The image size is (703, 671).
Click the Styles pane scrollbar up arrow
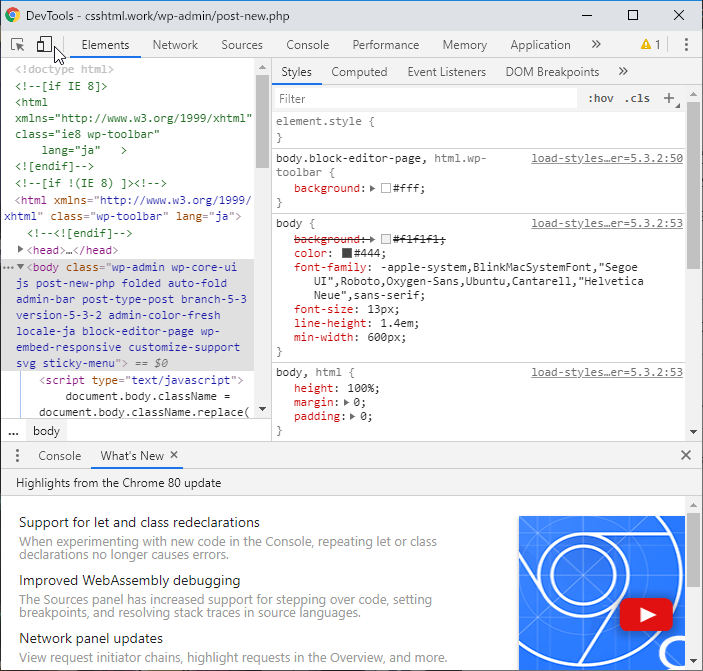[694, 94]
